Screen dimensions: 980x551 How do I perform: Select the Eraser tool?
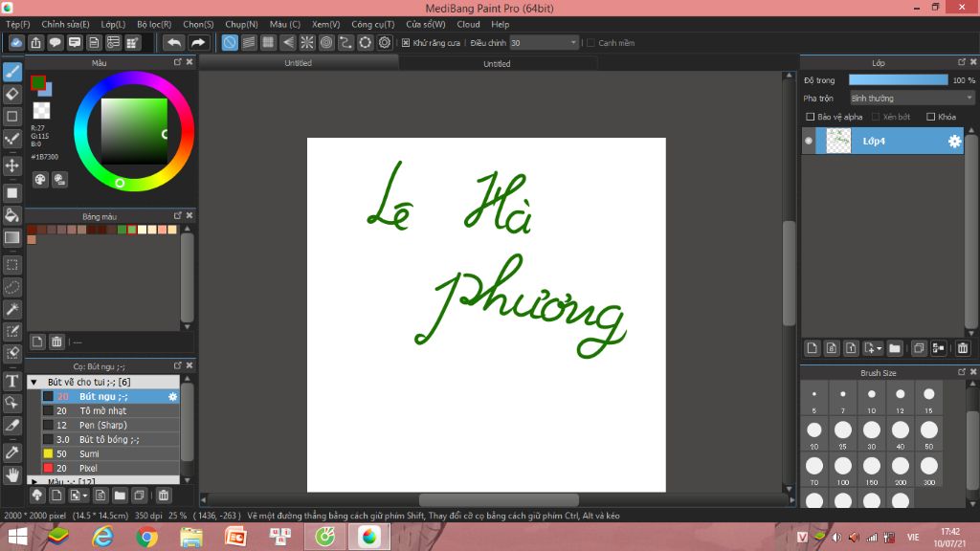pyautogui.click(x=11, y=95)
